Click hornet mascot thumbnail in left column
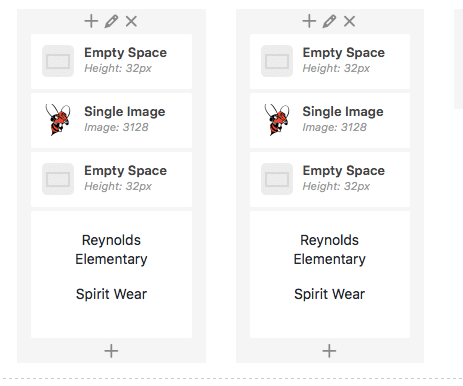 pos(58,120)
